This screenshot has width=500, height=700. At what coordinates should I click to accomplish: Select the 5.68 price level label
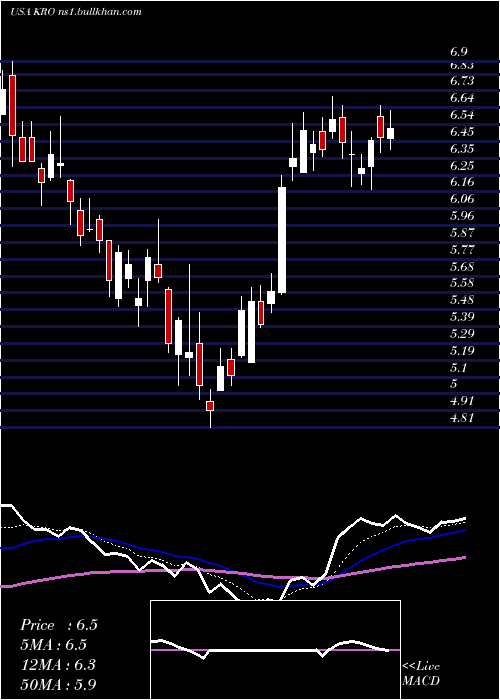[x=462, y=267]
